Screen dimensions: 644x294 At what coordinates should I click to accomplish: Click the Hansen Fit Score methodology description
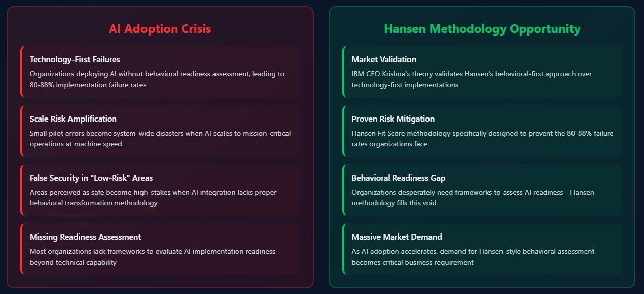[482, 139]
